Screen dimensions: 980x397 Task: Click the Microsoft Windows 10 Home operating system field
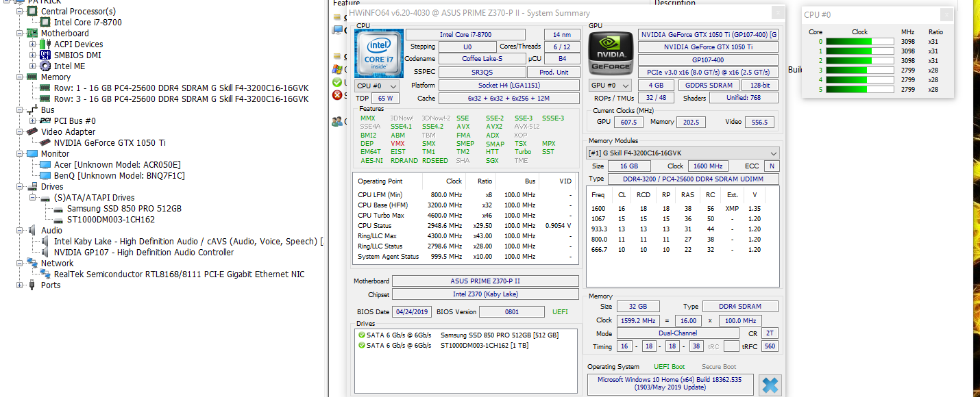[x=670, y=383]
